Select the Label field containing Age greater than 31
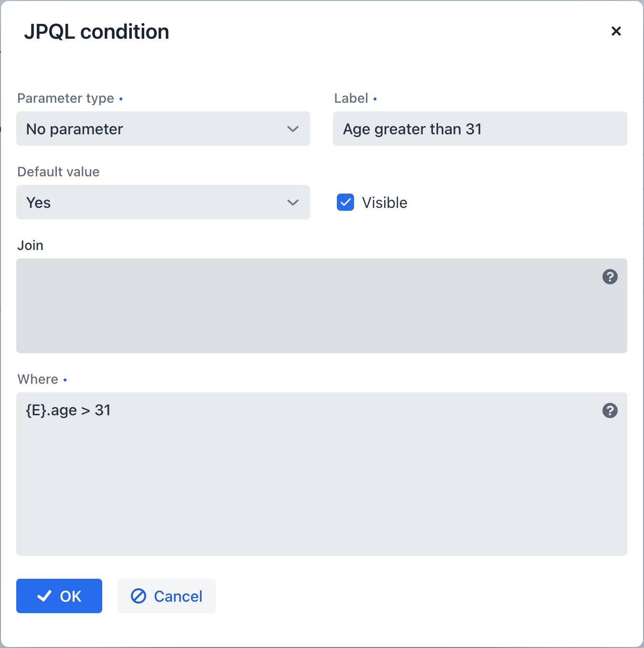 point(480,129)
